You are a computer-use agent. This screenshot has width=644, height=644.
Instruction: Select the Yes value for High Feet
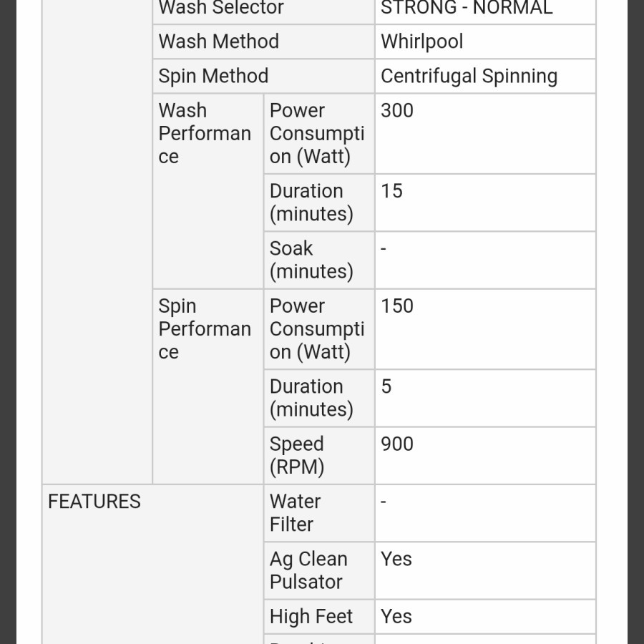coord(396,616)
